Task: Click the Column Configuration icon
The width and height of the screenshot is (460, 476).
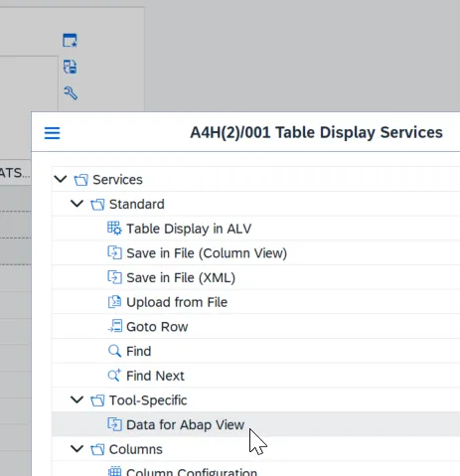Action: [x=114, y=471]
